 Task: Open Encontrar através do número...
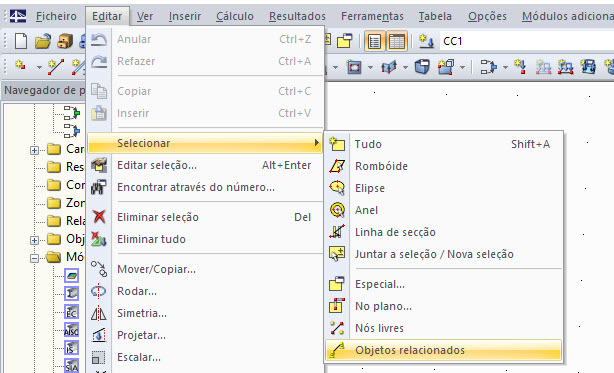click(205, 187)
